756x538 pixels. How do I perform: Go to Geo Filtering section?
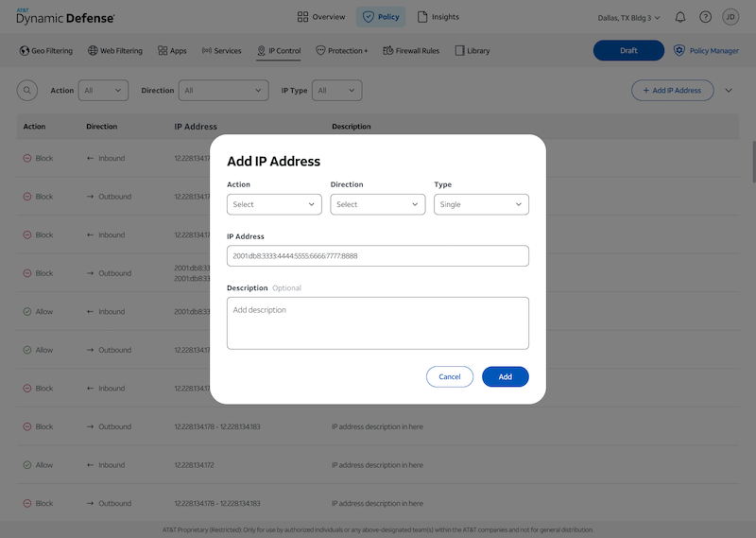tap(45, 51)
